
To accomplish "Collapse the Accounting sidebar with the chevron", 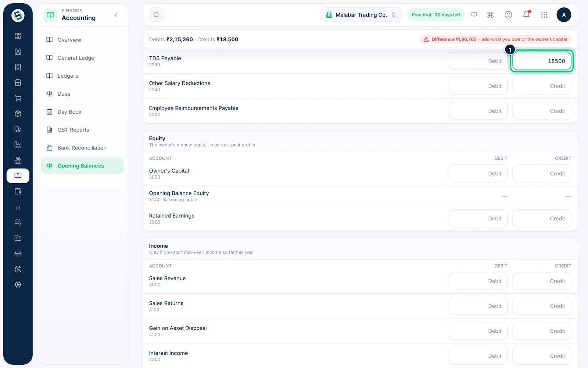I will [116, 15].
